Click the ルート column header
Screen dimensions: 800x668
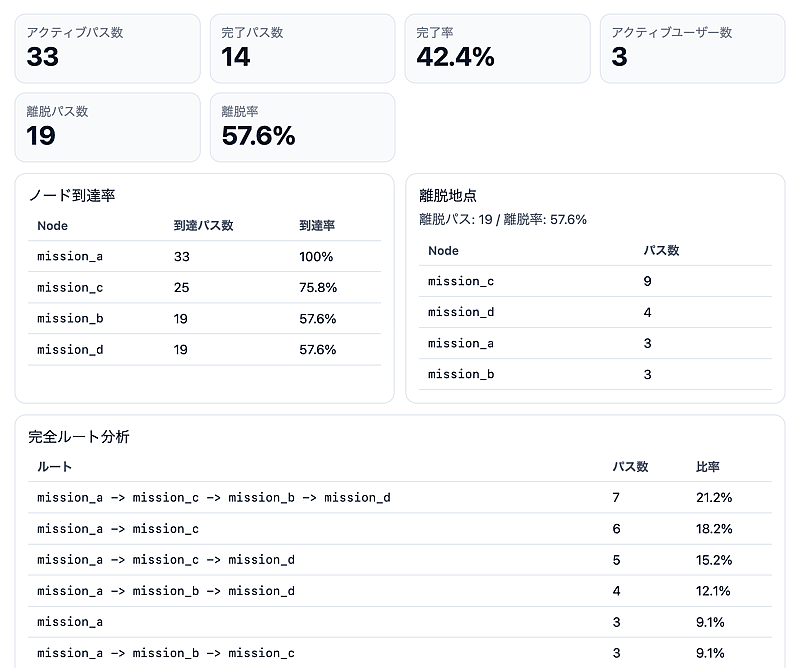(54, 467)
